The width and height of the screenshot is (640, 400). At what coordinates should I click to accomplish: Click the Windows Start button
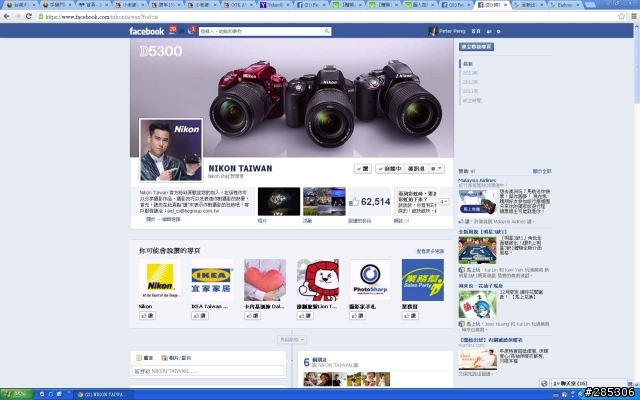[16, 394]
